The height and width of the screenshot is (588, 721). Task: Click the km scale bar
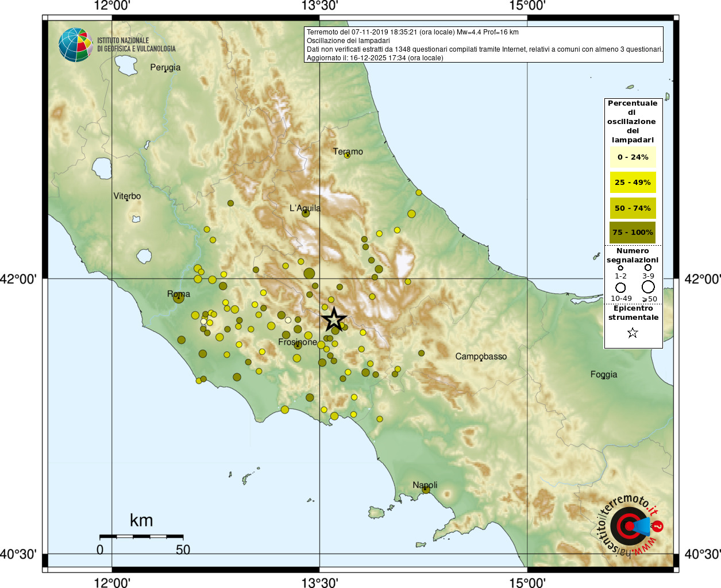(x=141, y=536)
